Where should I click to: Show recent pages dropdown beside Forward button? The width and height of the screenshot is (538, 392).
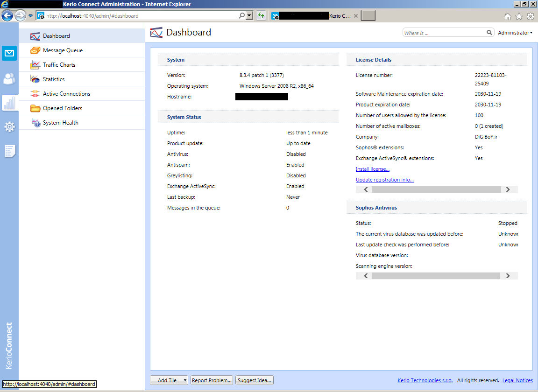tap(30, 16)
